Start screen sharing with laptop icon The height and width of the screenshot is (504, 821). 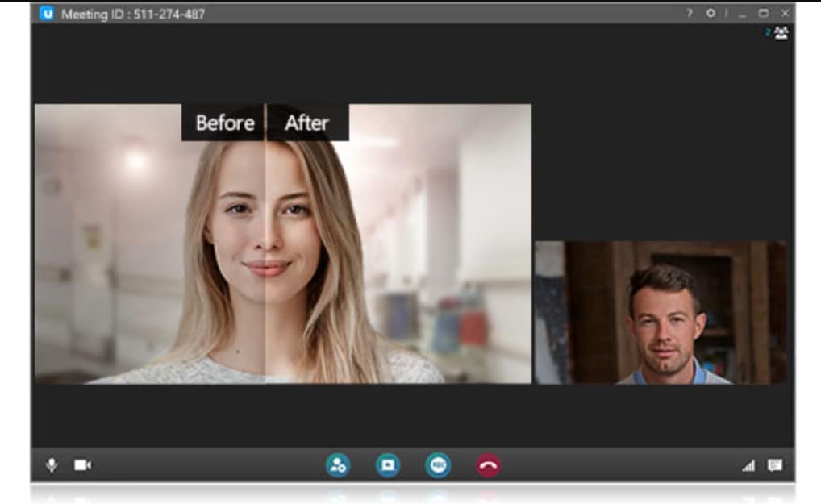tap(388, 464)
